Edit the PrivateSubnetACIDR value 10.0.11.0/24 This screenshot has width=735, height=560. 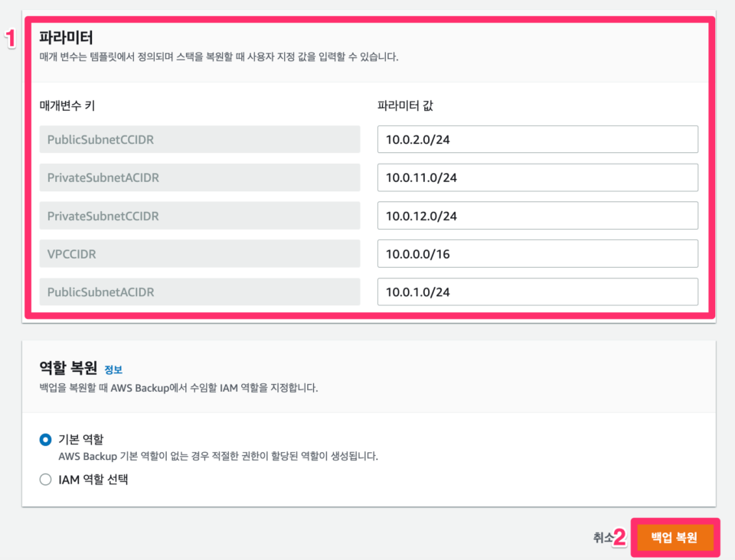coord(537,177)
